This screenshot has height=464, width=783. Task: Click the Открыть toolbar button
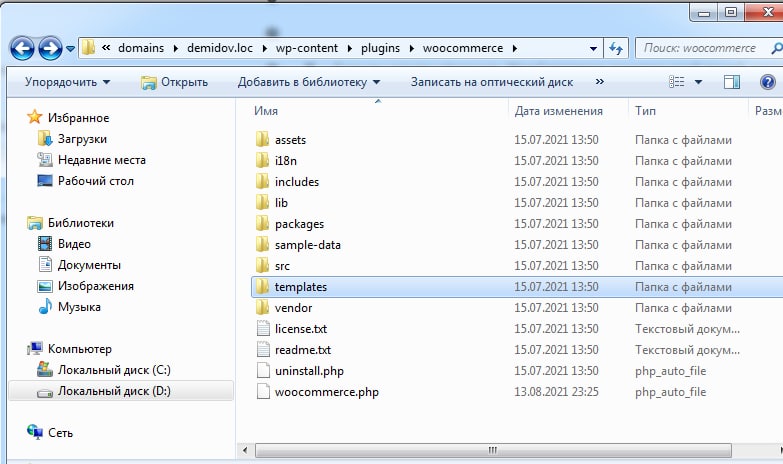[174, 82]
